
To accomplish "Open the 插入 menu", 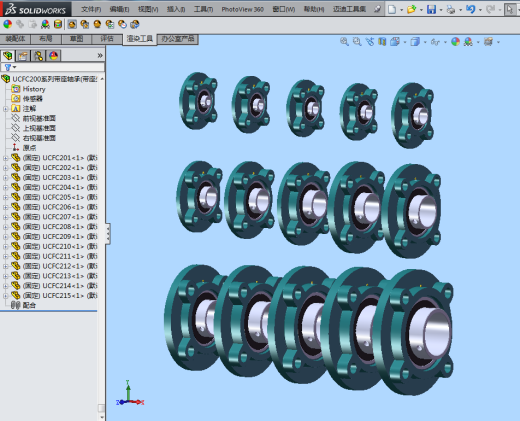I will click(x=176, y=9).
